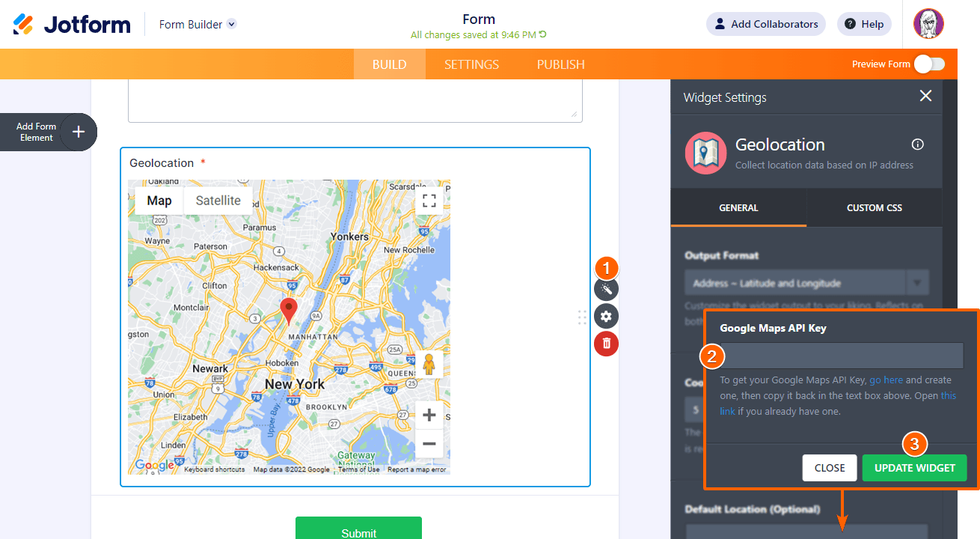Image resolution: width=980 pixels, height=539 pixels.
Task: Click the "New York" label on the map
Action: (295, 384)
